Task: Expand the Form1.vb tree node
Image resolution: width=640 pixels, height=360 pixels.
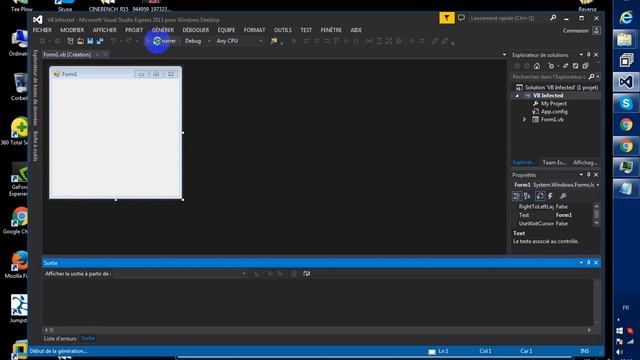Action: point(524,120)
